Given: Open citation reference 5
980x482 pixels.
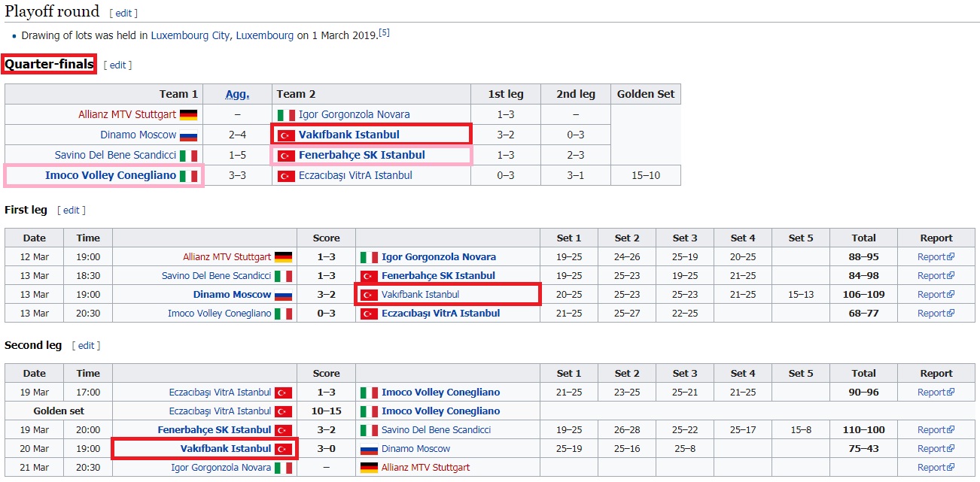Looking at the screenshot, I should (x=384, y=32).
